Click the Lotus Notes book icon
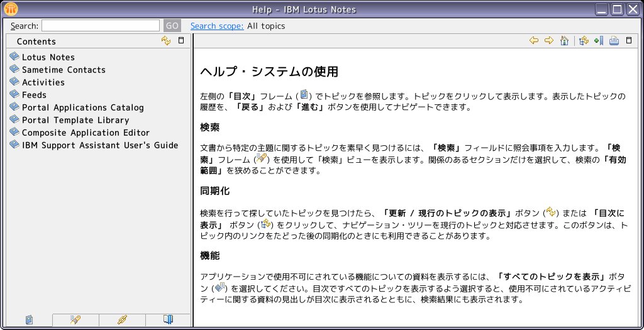Image resolution: width=644 pixels, height=330 pixels. click(14, 56)
